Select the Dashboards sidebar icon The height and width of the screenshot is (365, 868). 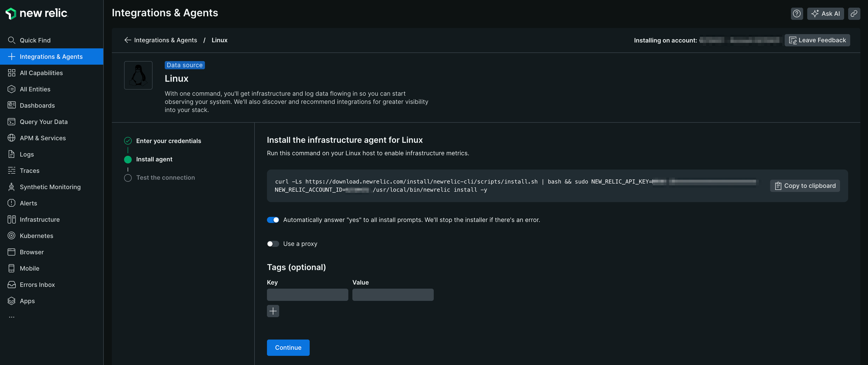(x=11, y=105)
